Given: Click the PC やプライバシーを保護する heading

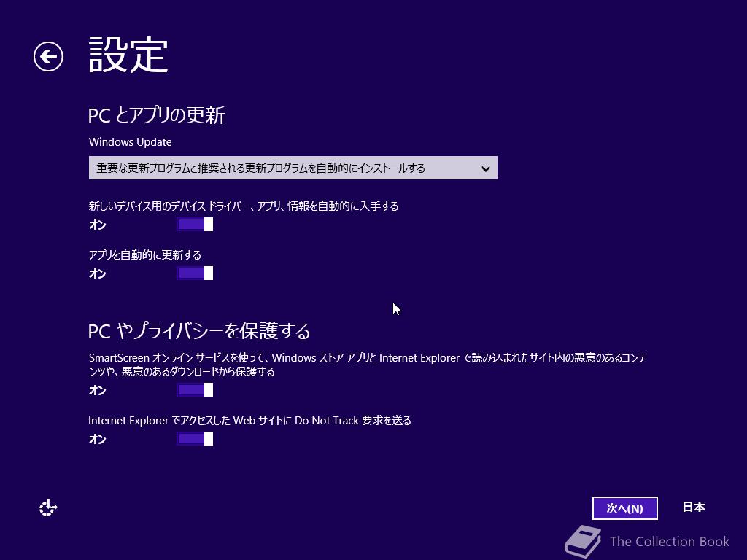Looking at the screenshot, I should pos(199,330).
